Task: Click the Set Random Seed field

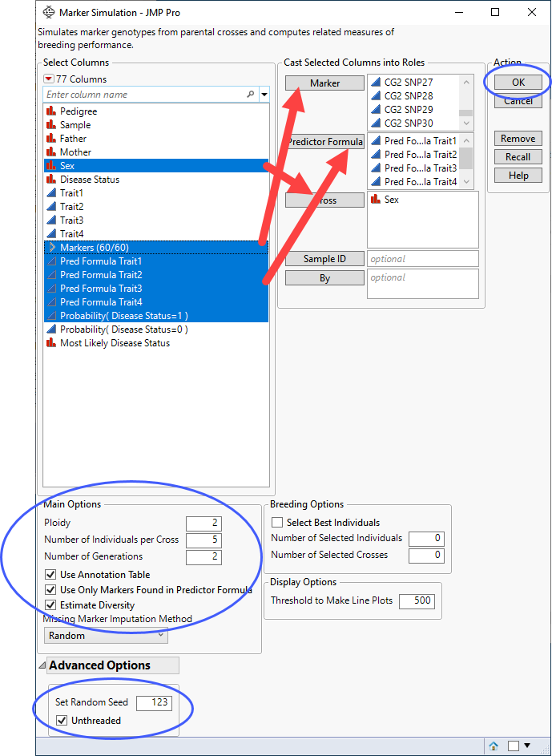Action: tap(154, 702)
